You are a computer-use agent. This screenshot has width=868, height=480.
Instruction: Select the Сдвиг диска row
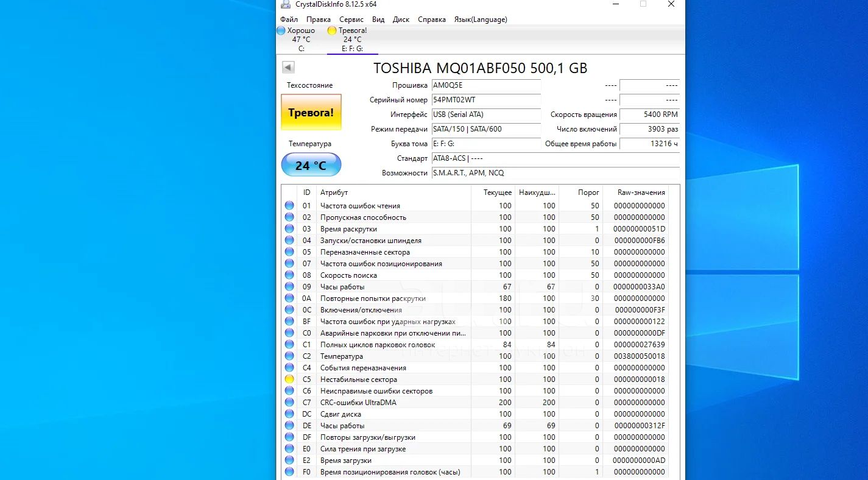click(x=475, y=414)
